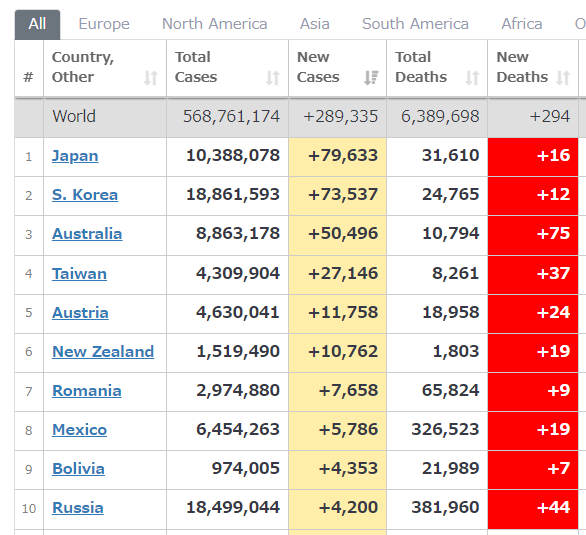Switch to the North America tab
Viewport: 586px width, 535px height.
tap(215, 24)
